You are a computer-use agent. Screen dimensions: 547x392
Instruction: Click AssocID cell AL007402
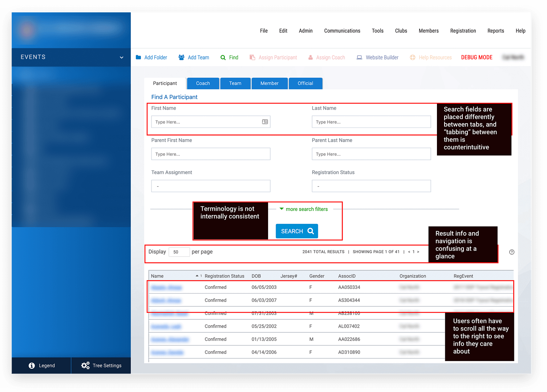pyautogui.click(x=349, y=326)
